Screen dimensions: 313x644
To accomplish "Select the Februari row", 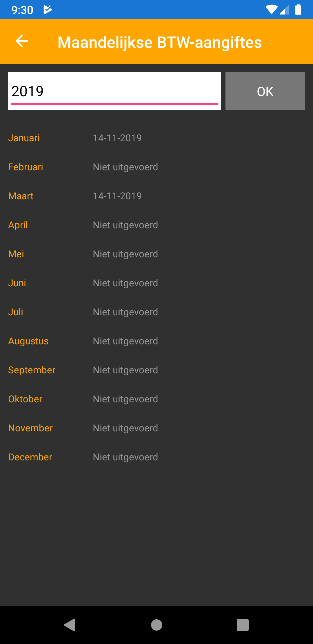I will tap(156, 167).
